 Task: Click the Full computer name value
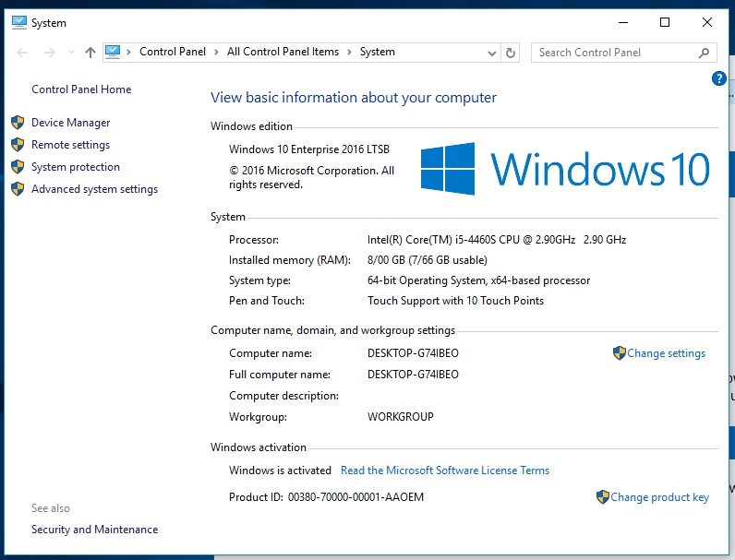tap(413, 375)
